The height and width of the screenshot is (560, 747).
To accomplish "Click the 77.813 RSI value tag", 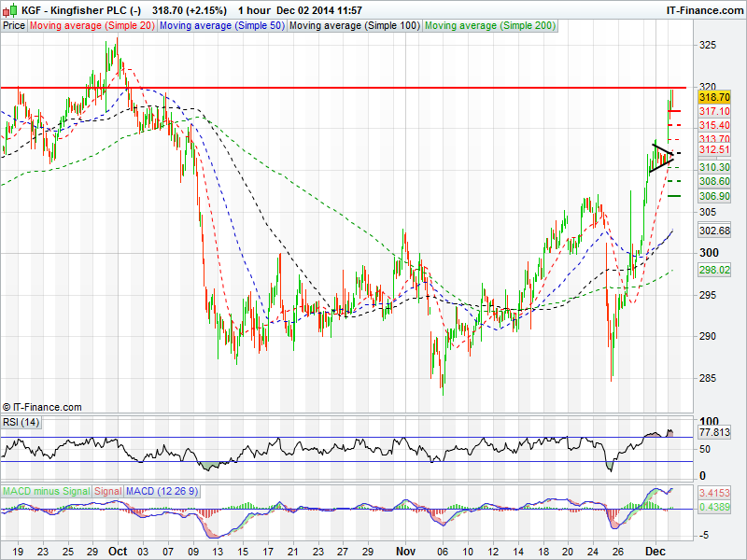I will [x=713, y=434].
